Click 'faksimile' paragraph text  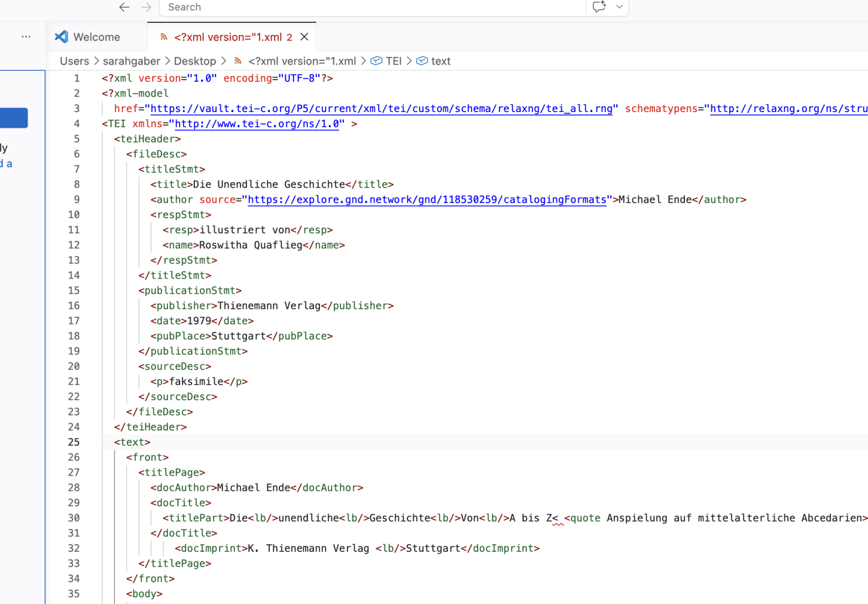click(196, 381)
